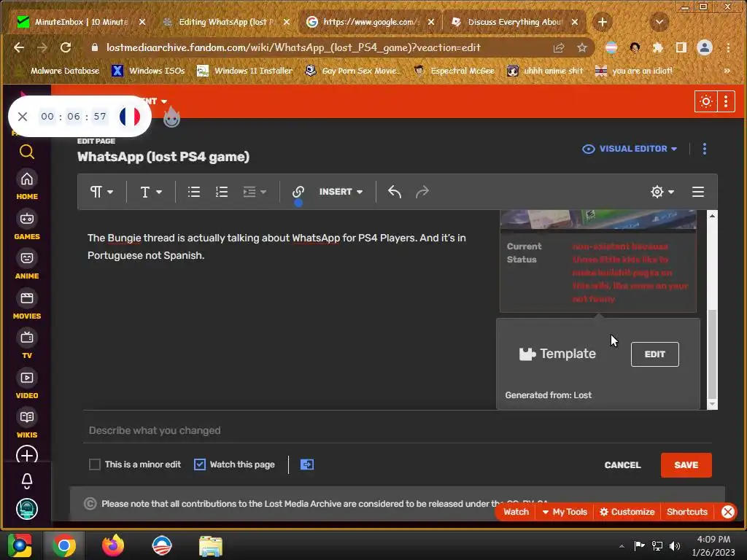
Task: Reload the browser page
Action: pos(66,47)
